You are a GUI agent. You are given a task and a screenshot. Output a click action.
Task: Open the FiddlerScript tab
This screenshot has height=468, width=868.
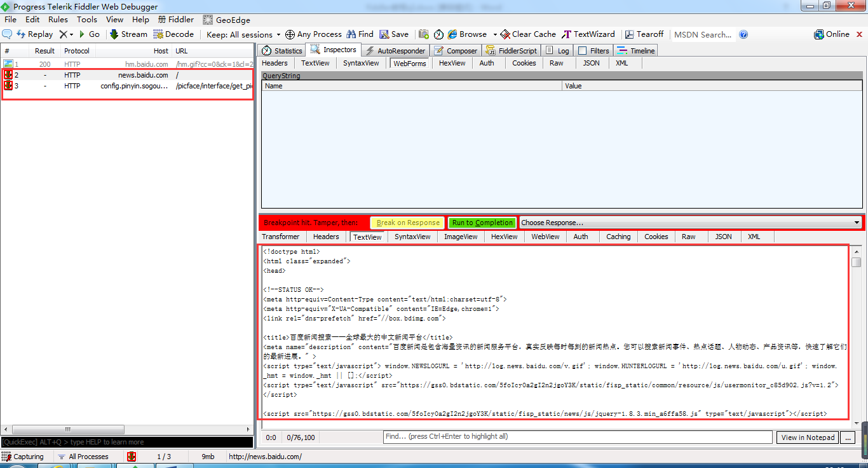[512, 51]
